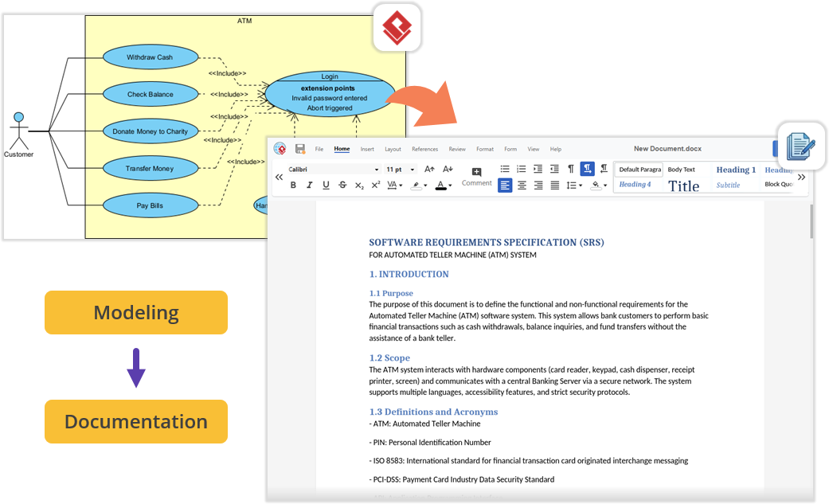Viewport: 829px width, 504px height.
Task: Insert a bulleted list
Action: pos(504,169)
